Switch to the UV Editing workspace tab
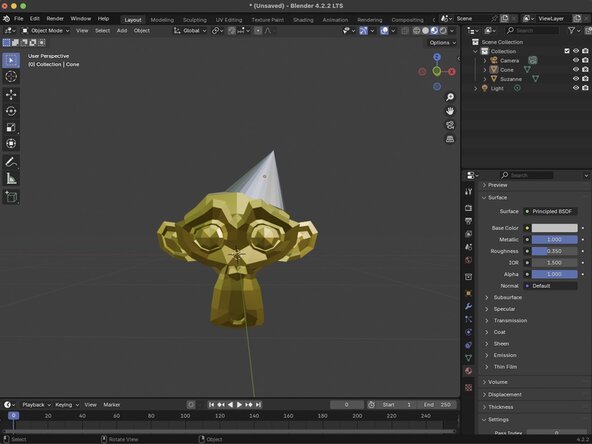592x444 pixels. tap(229, 20)
